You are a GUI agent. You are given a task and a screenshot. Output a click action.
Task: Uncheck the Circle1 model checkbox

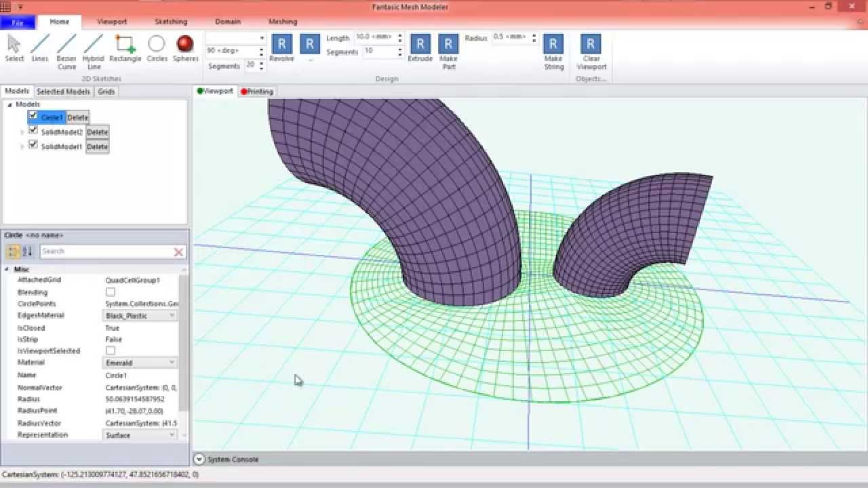pyautogui.click(x=33, y=116)
